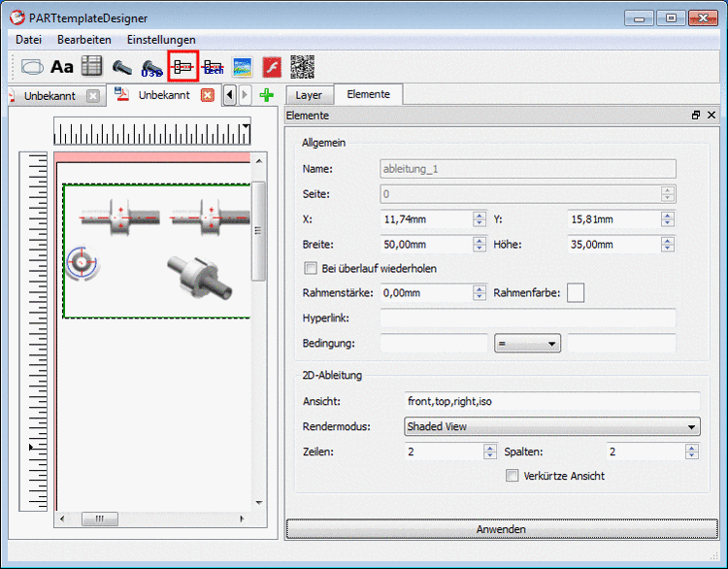This screenshot has width=728, height=569.
Task: Adjust the Y position spinner arrows
Action: tap(668, 219)
